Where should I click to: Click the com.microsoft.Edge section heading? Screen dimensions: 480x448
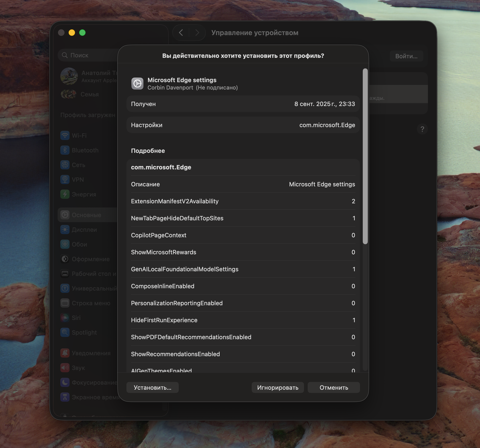[x=161, y=167]
